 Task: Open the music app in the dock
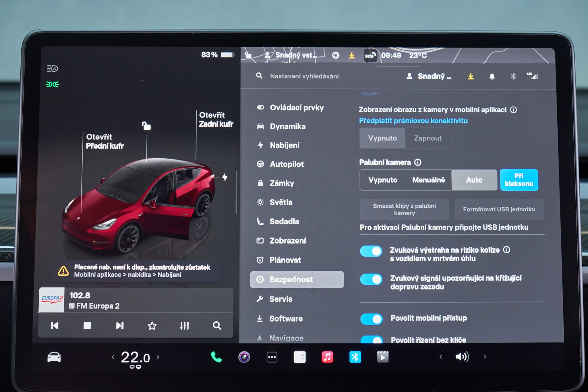coord(327,357)
